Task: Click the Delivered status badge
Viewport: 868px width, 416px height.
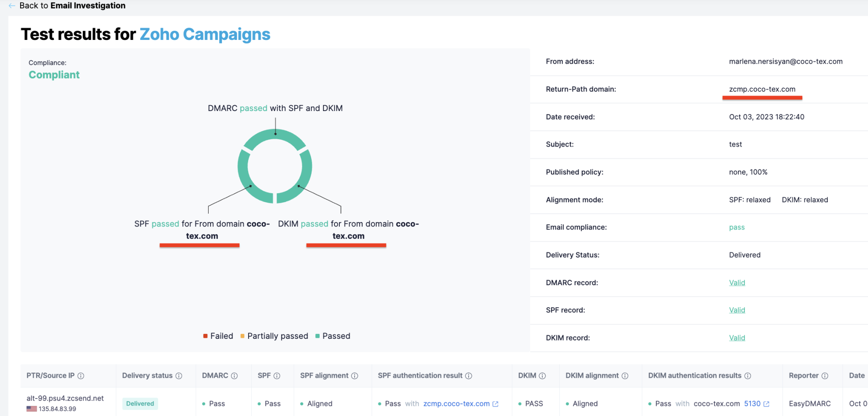Action: pyautogui.click(x=140, y=404)
